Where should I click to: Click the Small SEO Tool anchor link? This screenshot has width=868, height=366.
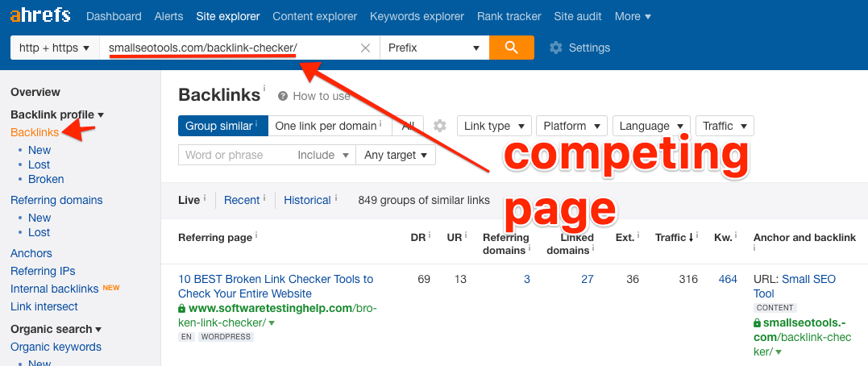click(x=795, y=286)
